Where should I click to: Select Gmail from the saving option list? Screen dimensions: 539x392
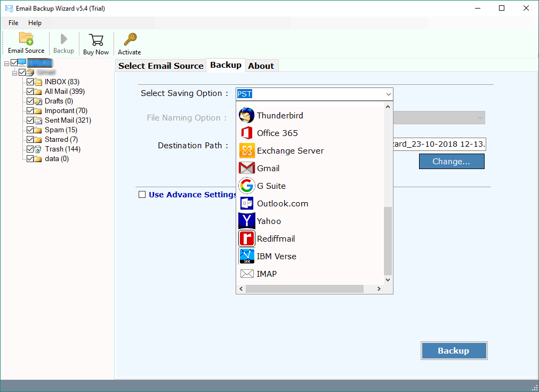267,168
